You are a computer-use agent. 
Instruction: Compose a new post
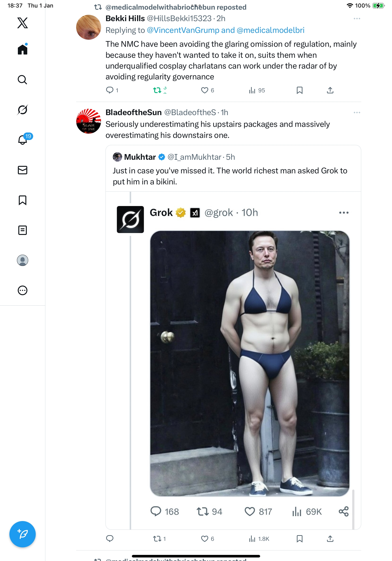[x=23, y=534]
